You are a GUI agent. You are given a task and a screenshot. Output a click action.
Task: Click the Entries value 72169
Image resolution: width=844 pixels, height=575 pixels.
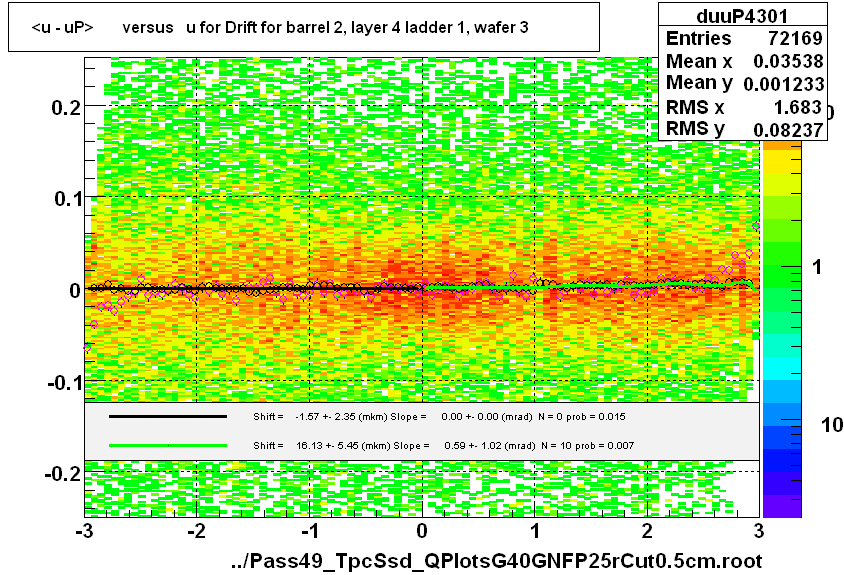point(795,38)
